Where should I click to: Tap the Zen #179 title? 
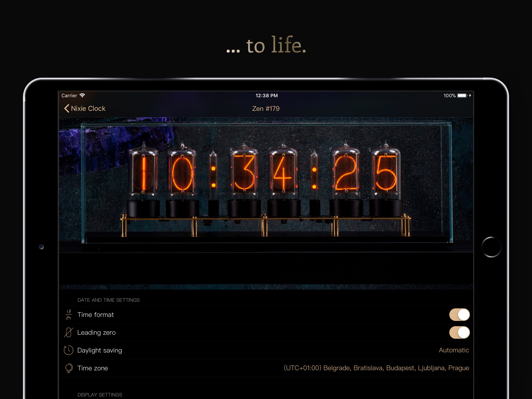pos(266,109)
